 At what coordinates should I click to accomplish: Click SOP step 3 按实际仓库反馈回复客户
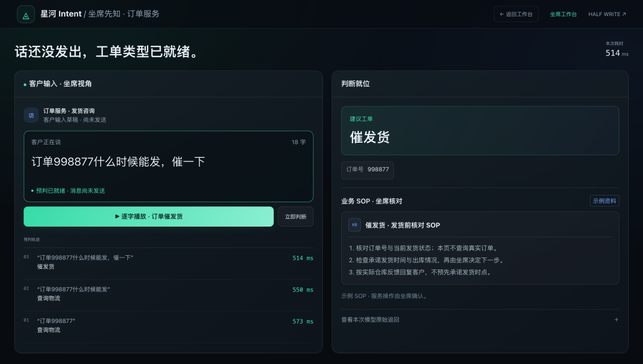(x=421, y=272)
